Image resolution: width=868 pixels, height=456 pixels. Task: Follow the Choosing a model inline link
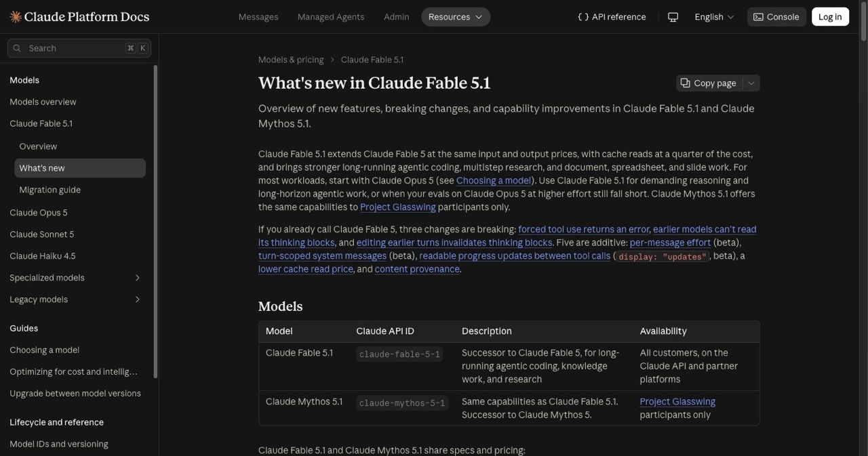pyautogui.click(x=494, y=181)
